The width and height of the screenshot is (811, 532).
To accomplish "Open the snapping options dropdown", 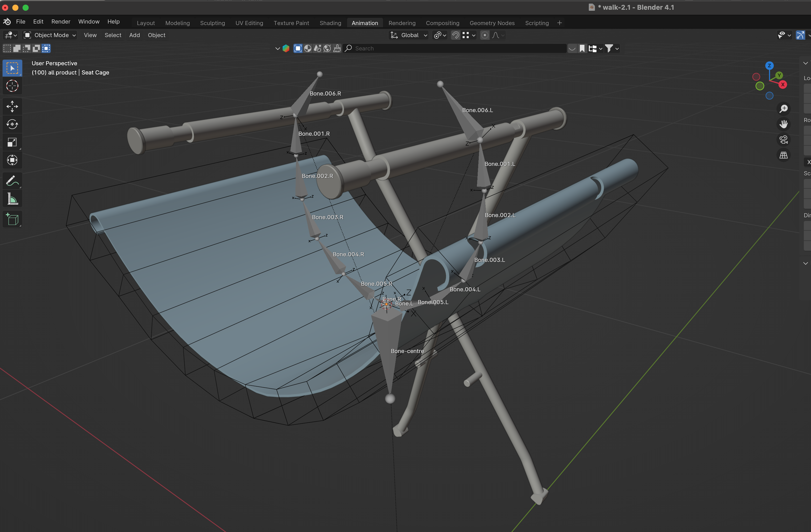I will tap(468, 35).
